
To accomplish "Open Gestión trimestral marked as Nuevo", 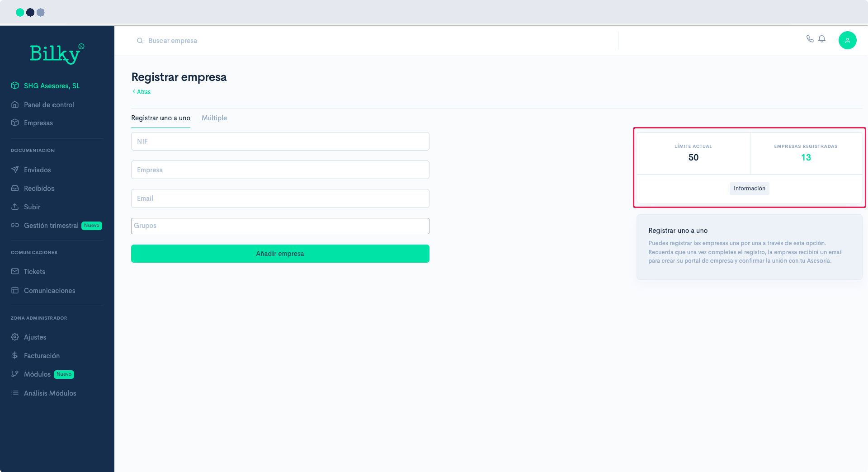I will (x=51, y=225).
